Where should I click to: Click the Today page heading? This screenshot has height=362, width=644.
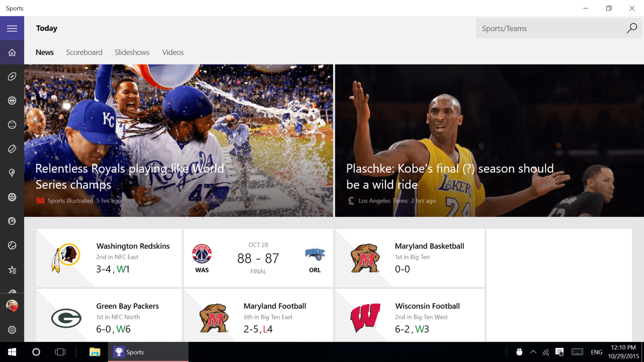point(47,28)
